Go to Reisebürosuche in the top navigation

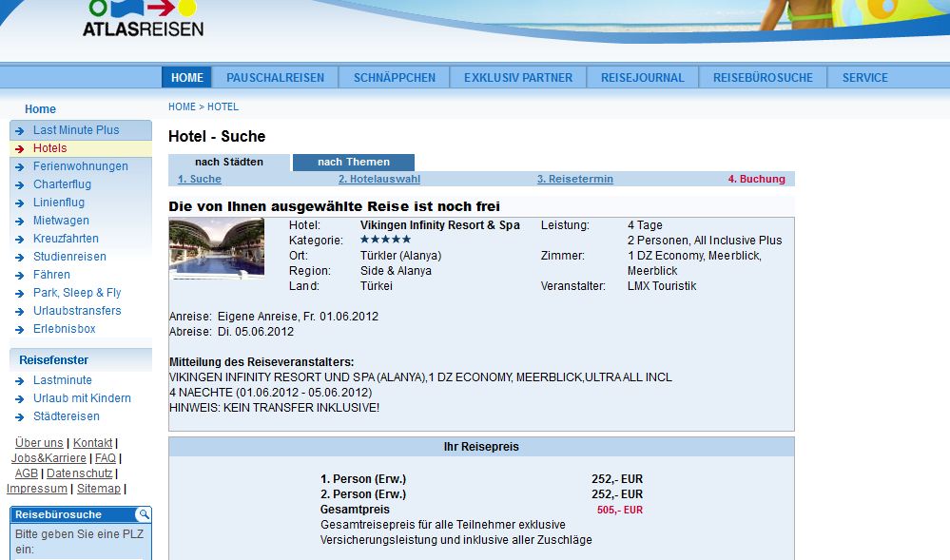pyautogui.click(x=763, y=78)
